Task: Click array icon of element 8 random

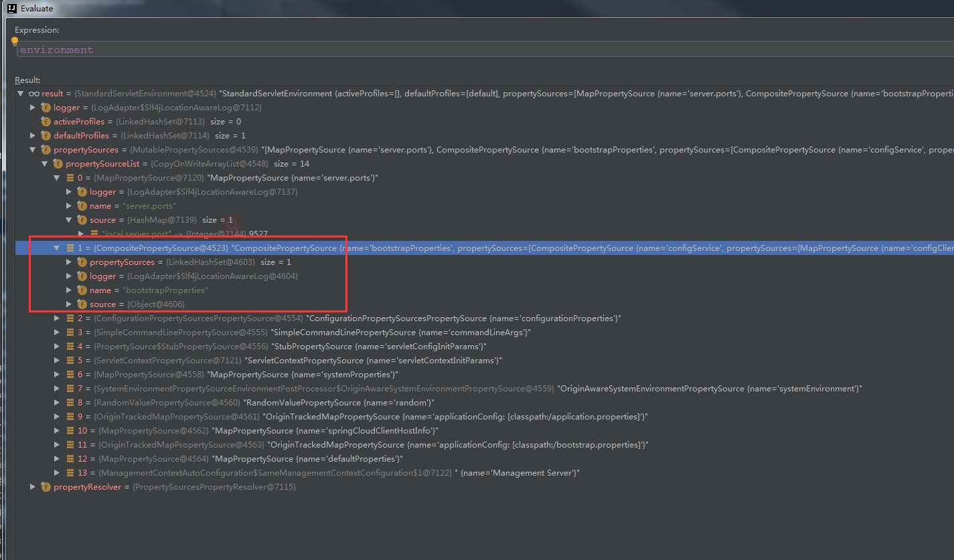Action: point(70,403)
